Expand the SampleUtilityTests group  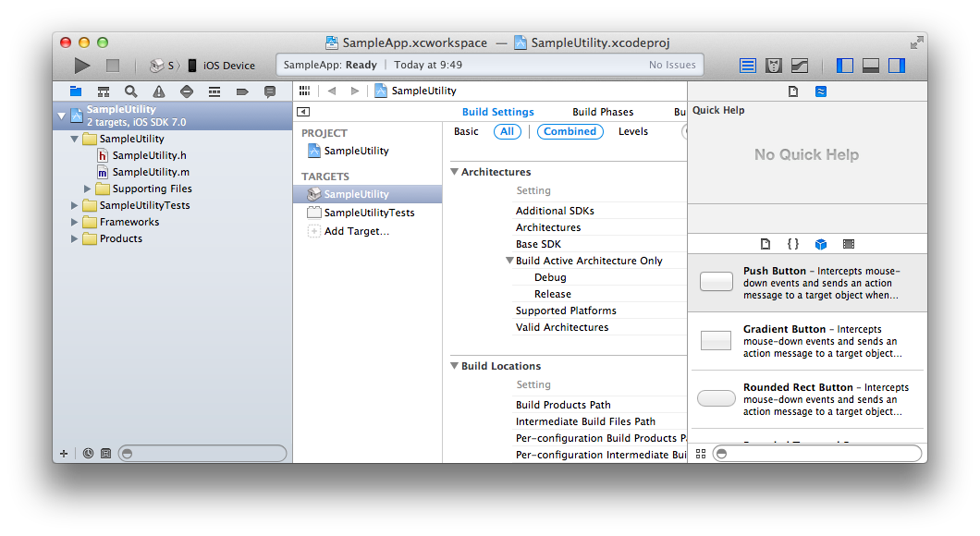click(74, 205)
